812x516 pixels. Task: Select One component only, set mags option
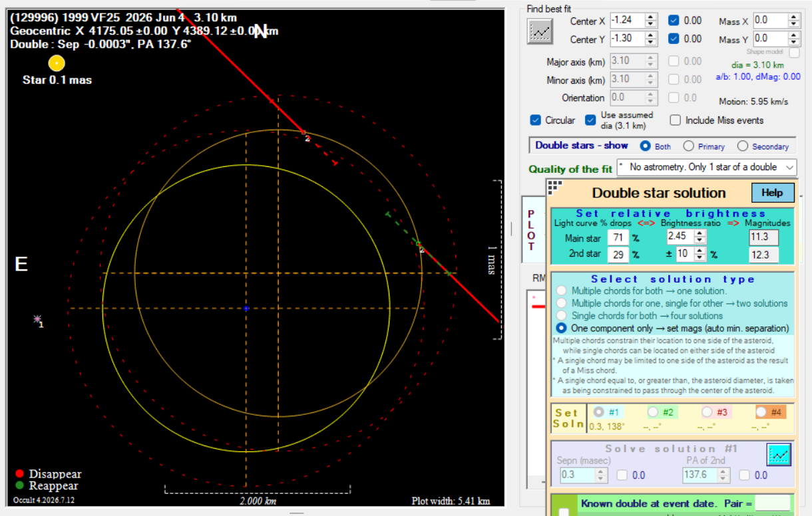562,328
